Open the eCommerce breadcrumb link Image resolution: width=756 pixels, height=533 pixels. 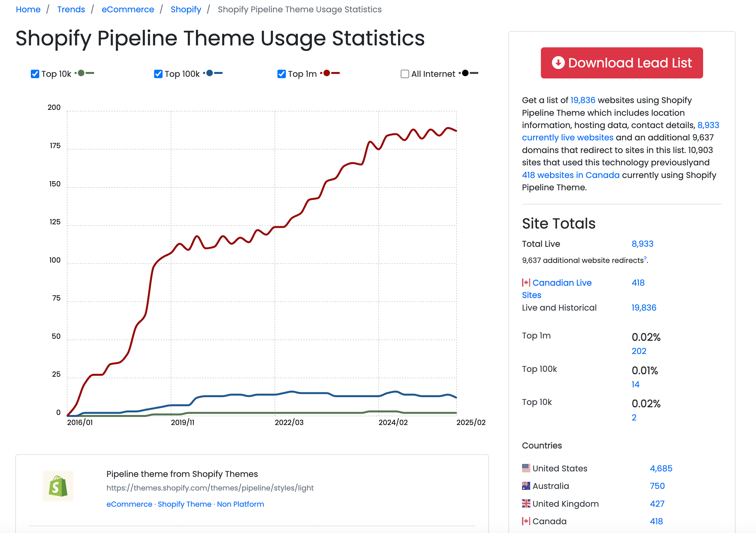tap(128, 9)
